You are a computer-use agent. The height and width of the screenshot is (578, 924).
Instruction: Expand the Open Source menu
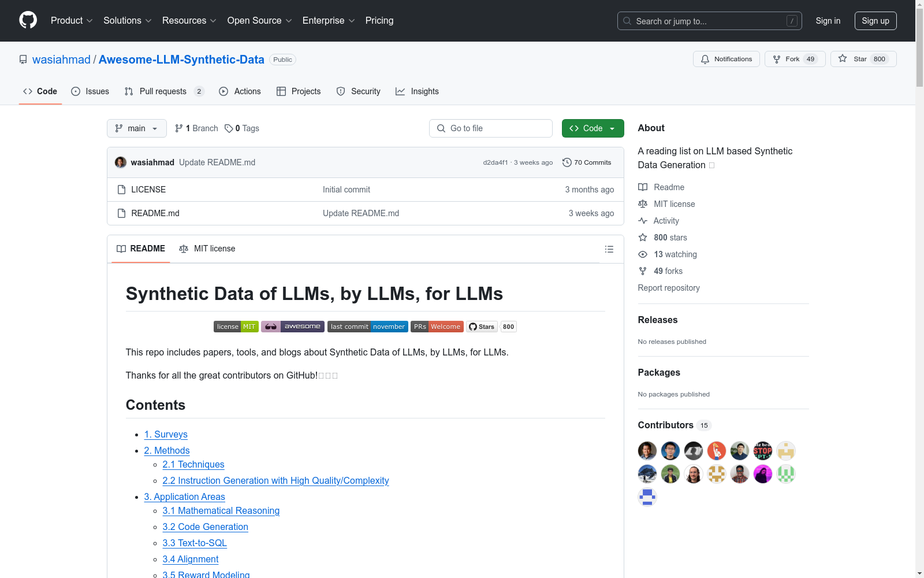[260, 21]
